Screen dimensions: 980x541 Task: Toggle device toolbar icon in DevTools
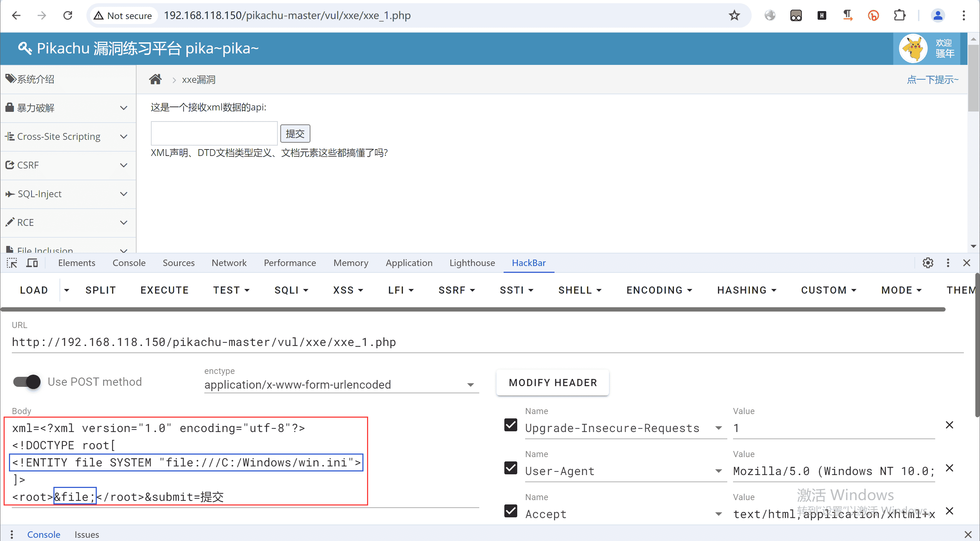click(32, 263)
